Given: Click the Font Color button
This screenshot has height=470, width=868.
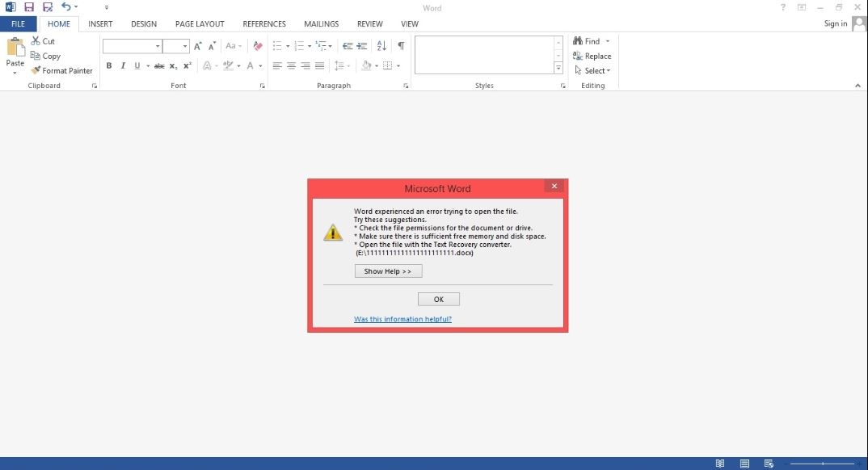Looking at the screenshot, I should [251, 65].
